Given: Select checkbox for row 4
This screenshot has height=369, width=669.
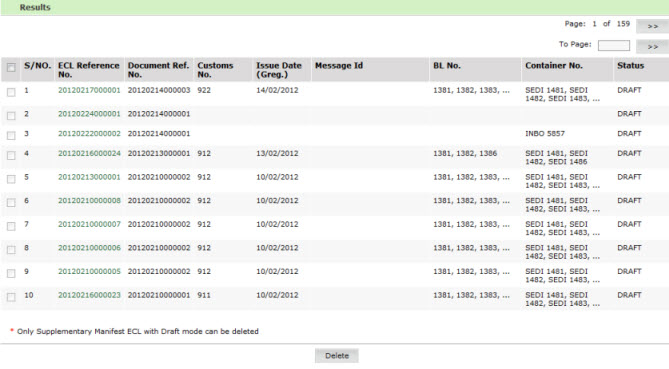Looking at the screenshot, I should (11, 155).
